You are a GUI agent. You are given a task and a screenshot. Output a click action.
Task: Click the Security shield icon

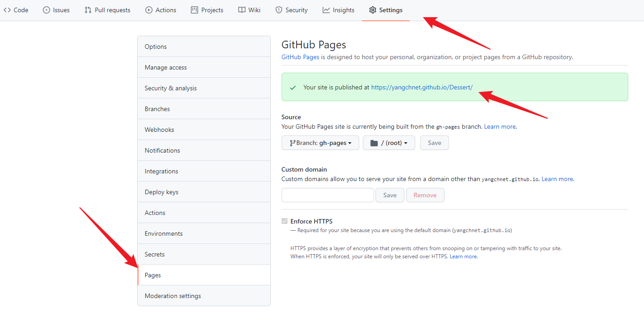pos(279,10)
